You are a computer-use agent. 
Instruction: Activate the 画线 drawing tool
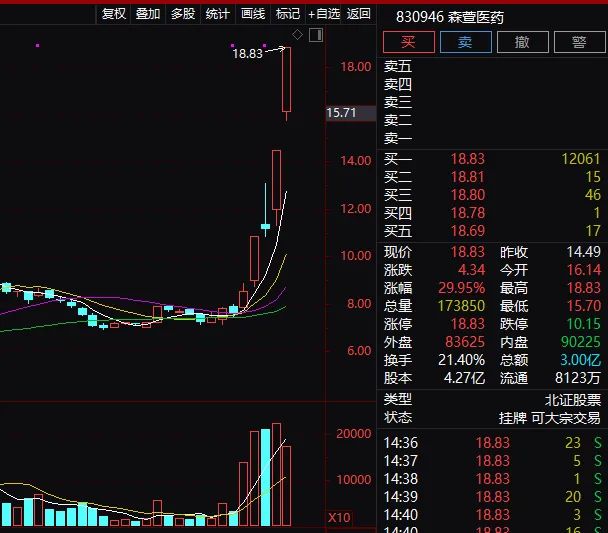coord(253,14)
